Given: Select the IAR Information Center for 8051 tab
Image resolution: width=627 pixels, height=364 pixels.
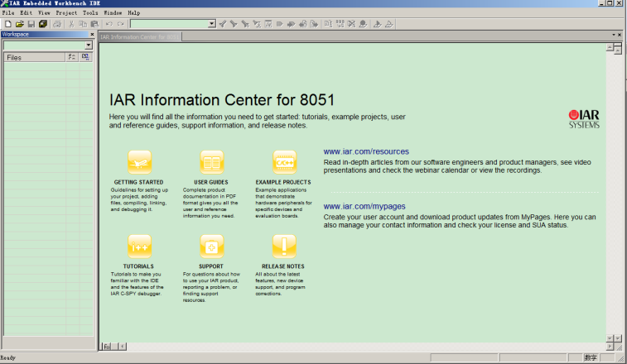Looking at the screenshot, I should point(140,37).
